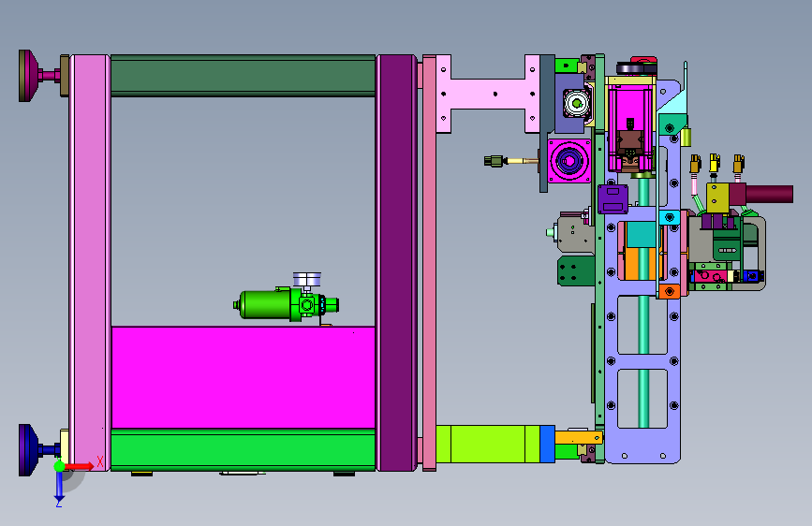Pick the large magenta panel
Image resolution: width=812 pixels, height=526 pixels.
coord(243,377)
